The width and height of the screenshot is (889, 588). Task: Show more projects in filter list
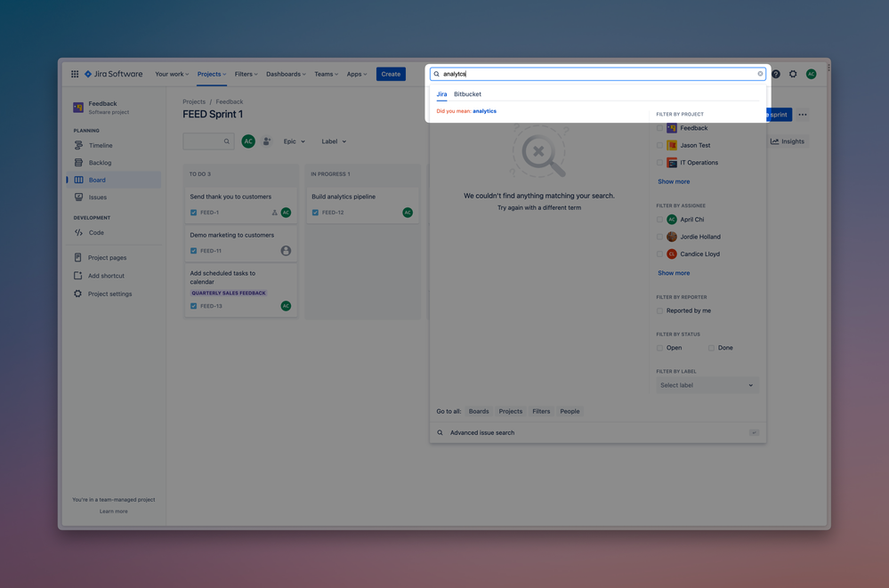click(x=674, y=181)
